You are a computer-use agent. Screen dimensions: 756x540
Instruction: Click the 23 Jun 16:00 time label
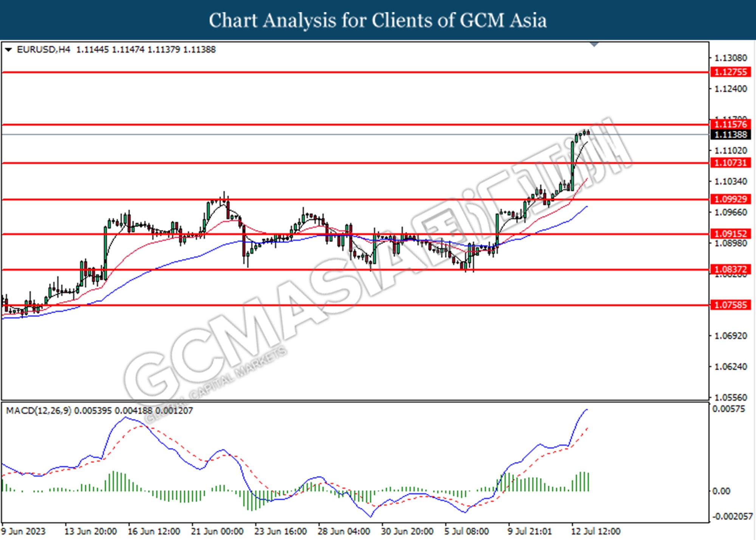280,531
